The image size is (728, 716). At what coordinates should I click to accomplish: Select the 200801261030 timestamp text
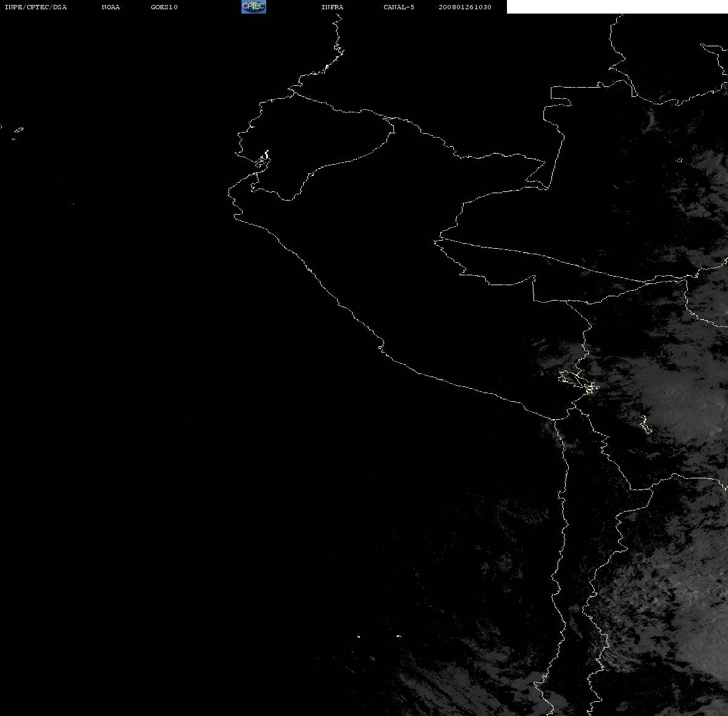(x=465, y=7)
